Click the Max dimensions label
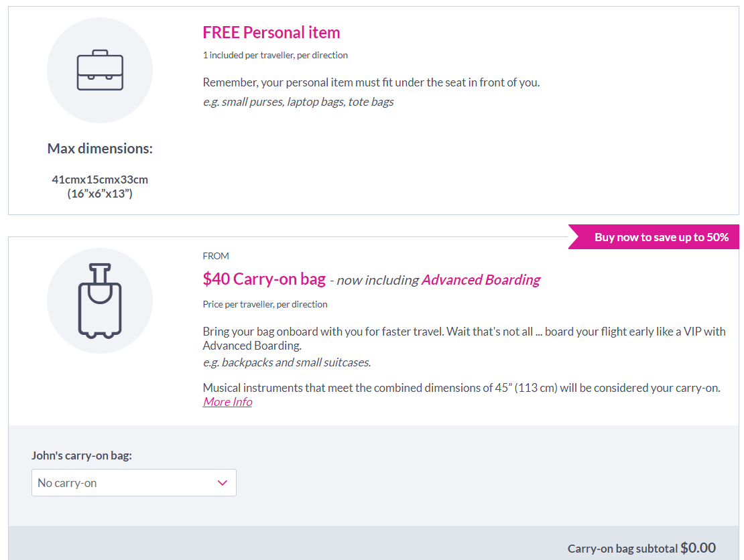 coord(100,149)
